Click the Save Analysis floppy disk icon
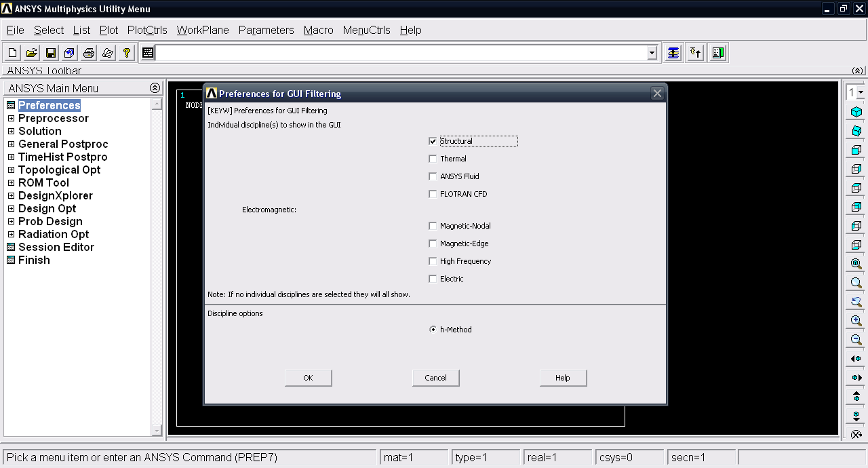 pyautogui.click(x=50, y=53)
